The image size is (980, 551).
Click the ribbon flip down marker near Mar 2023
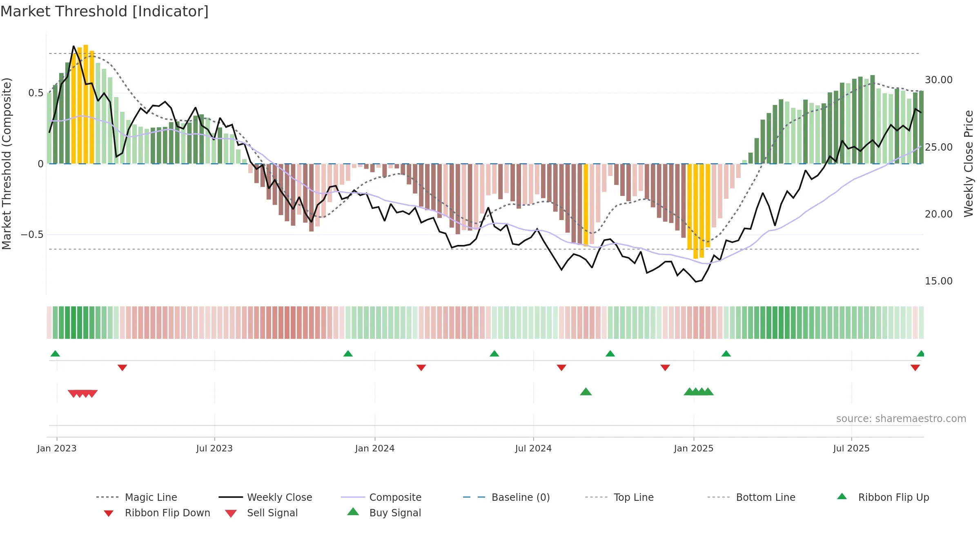pos(122,368)
